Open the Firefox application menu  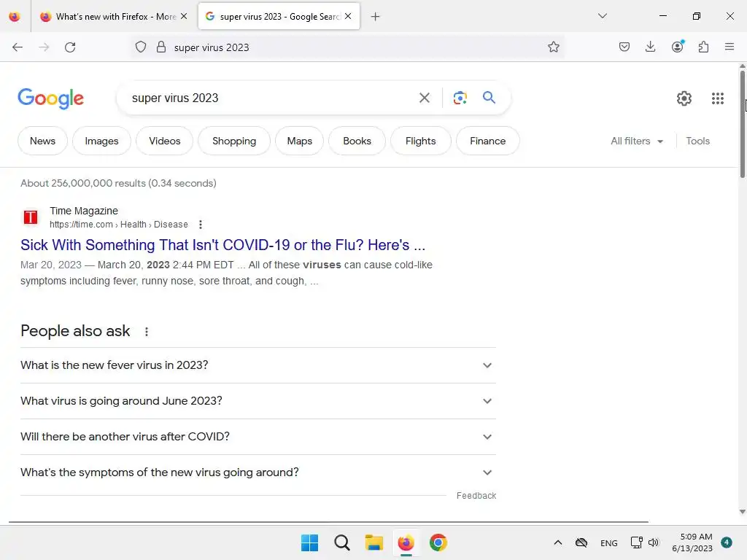[x=729, y=47]
